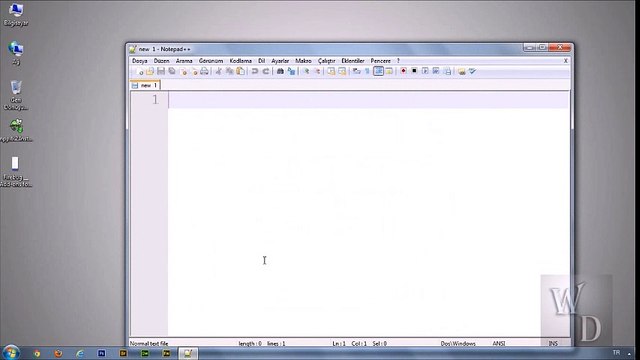Open user defined language dialog icon
640x360 pixels.
tap(389, 71)
